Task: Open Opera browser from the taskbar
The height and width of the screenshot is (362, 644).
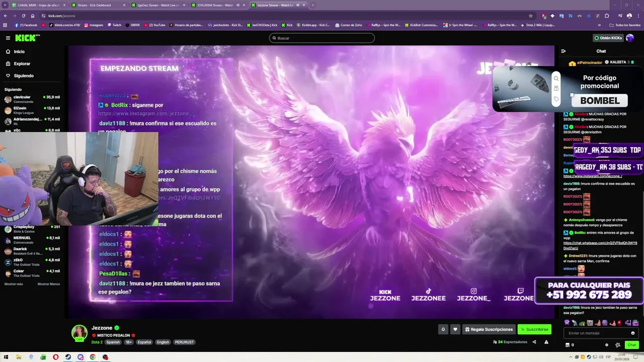Action: coord(55,357)
